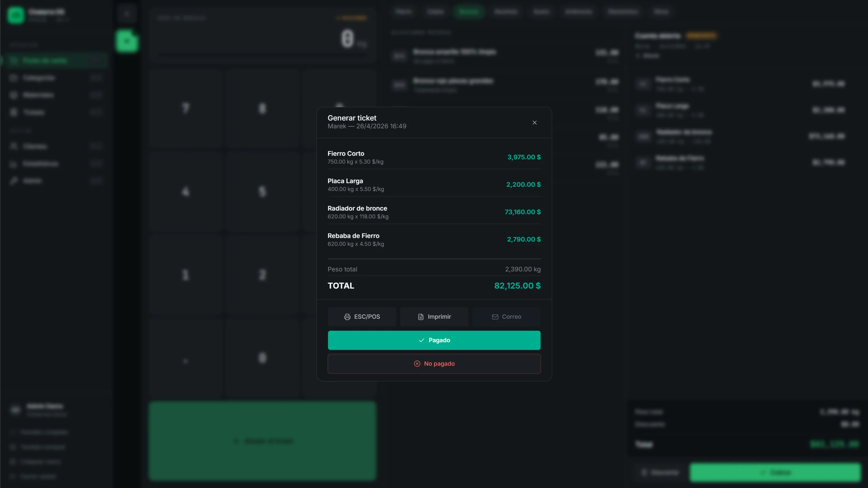Click the amount "2,790.00 $"
Viewport: 868px width, 488px height.
pos(524,239)
